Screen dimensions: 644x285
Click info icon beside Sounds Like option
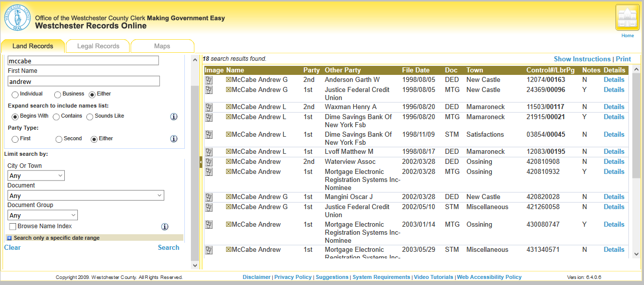pos(174,117)
